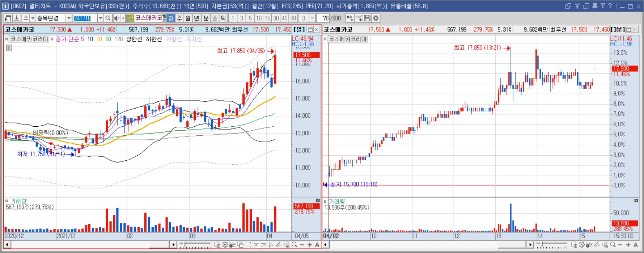This screenshot has height=253, width=644.
Task: Click the eraser icon below the daily chart
Action: [x=287, y=245]
